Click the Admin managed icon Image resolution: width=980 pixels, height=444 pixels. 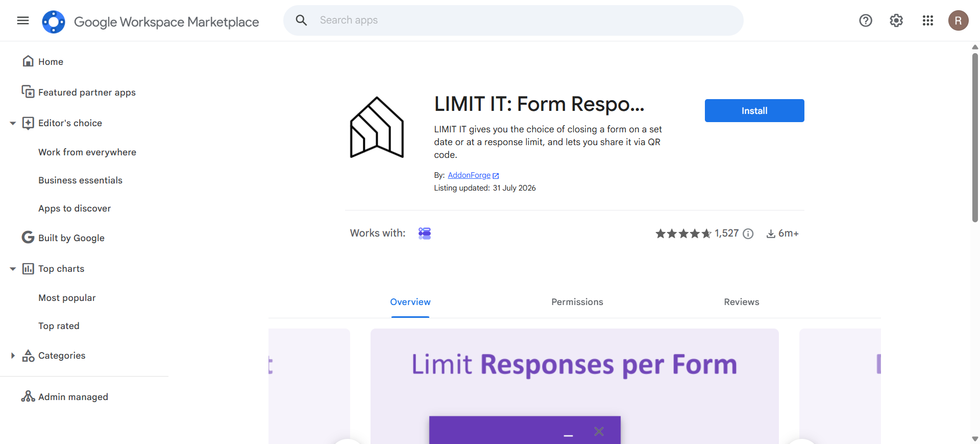[x=28, y=396]
